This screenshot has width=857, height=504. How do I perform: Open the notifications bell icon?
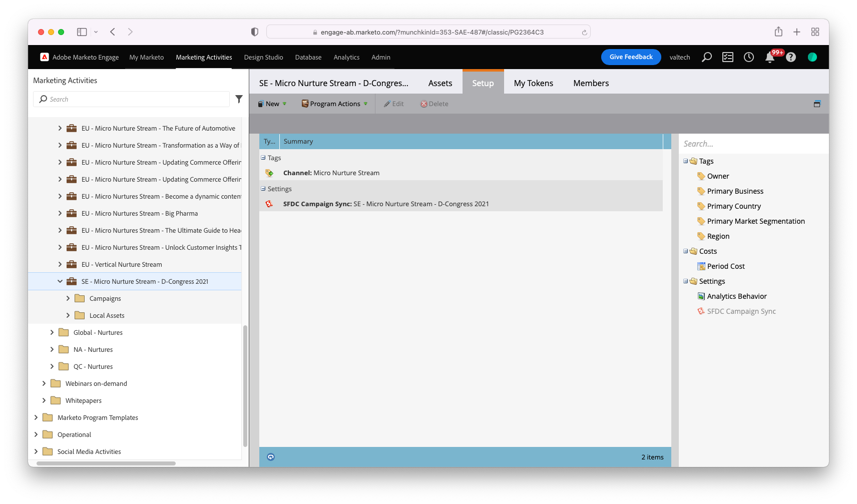tap(770, 58)
